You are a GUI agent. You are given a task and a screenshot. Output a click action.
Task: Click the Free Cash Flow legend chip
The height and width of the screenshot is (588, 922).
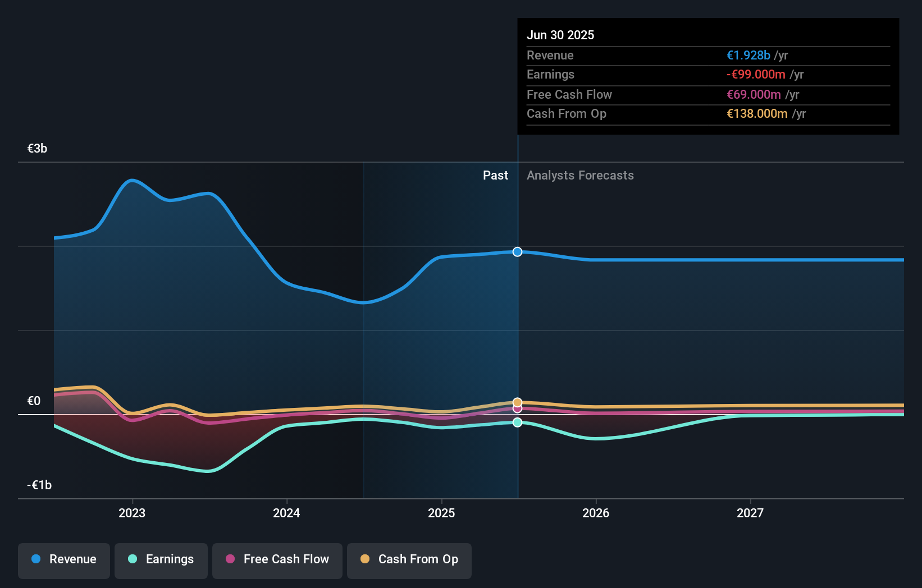pyautogui.click(x=277, y=559)
